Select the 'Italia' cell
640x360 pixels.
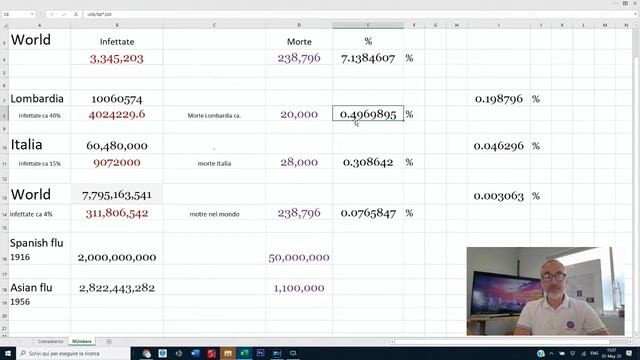(x=40, y=144)
